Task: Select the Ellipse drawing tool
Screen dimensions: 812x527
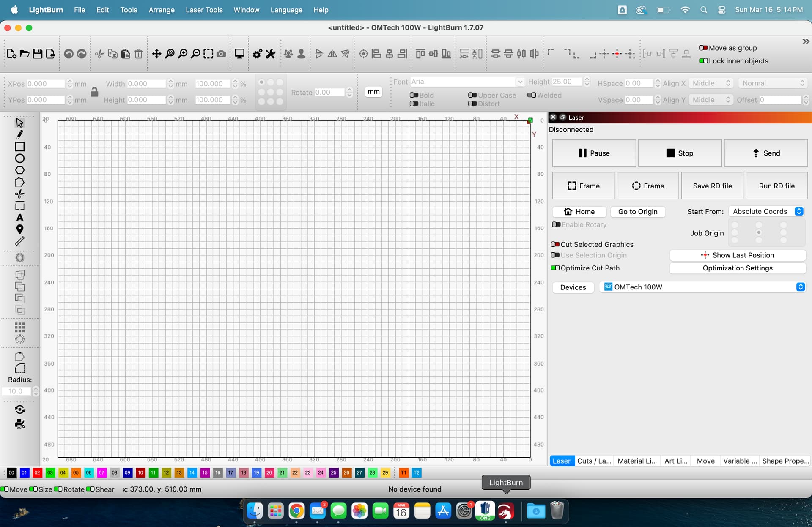Action: [19, 158]
